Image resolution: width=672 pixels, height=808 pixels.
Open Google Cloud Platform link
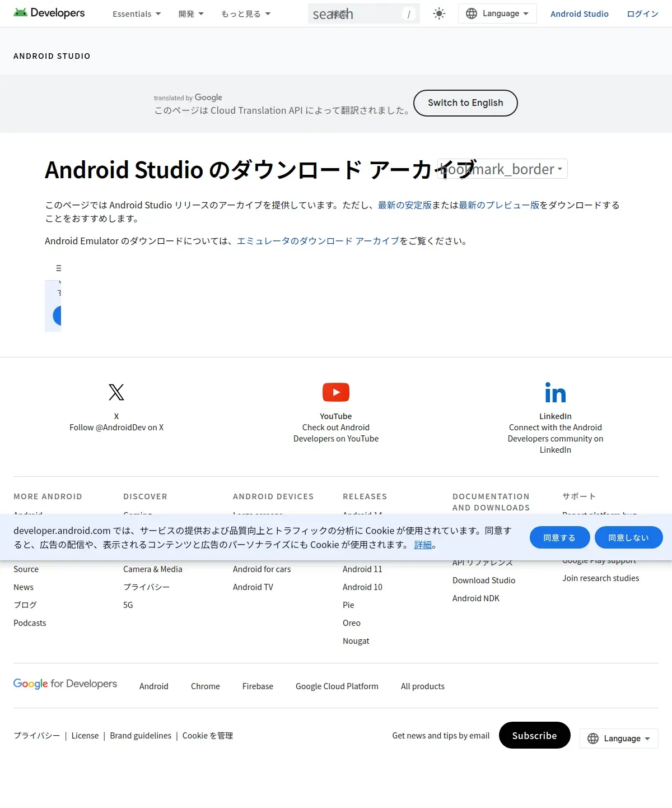337,686
